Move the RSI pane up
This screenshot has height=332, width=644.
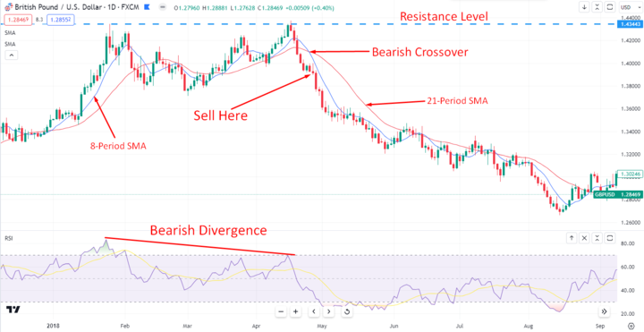click(x=572, y=237)
